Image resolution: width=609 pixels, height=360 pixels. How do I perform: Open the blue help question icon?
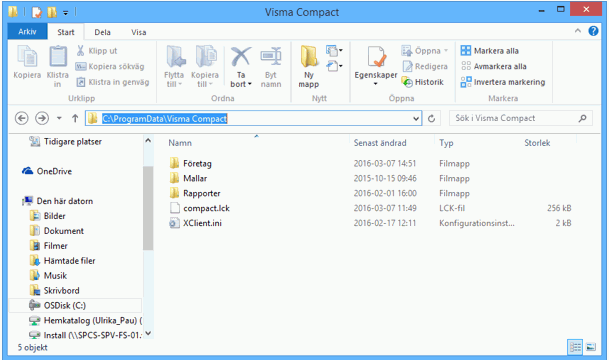point(593,31)
